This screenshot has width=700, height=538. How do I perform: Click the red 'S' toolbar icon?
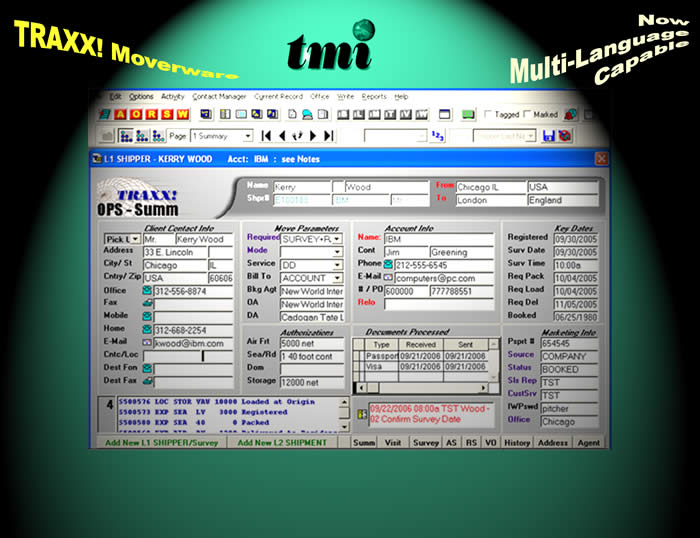(167, 114)
